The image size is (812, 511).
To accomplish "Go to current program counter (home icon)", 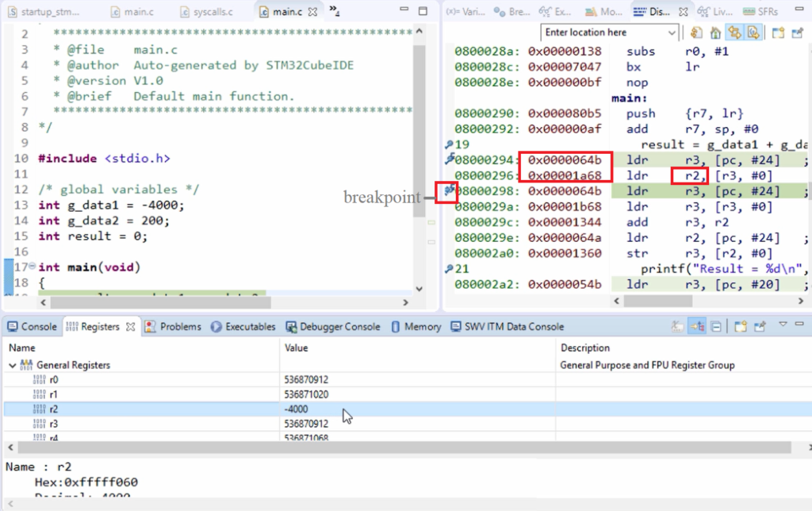I will (715, 33).
